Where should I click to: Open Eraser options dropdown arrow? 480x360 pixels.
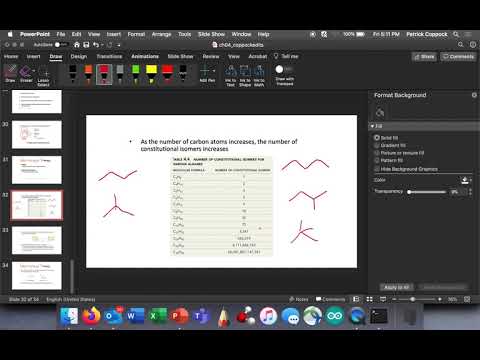(34, 70)
